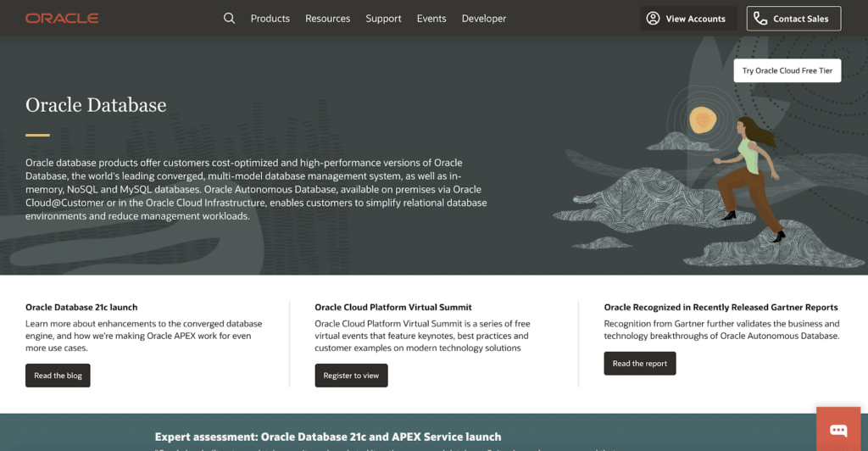Click the Gartner recognition description text
The image size is (868, 451).
[721, 330]
